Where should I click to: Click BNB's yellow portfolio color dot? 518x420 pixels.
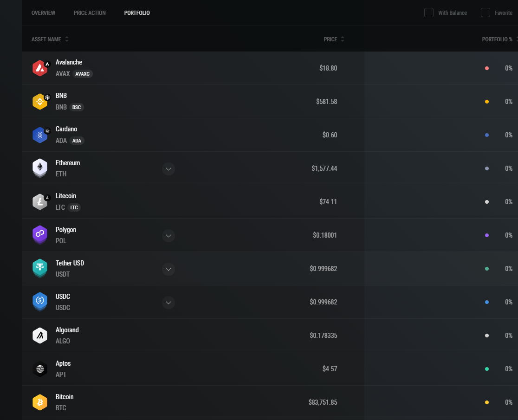(x=486, y=102)
